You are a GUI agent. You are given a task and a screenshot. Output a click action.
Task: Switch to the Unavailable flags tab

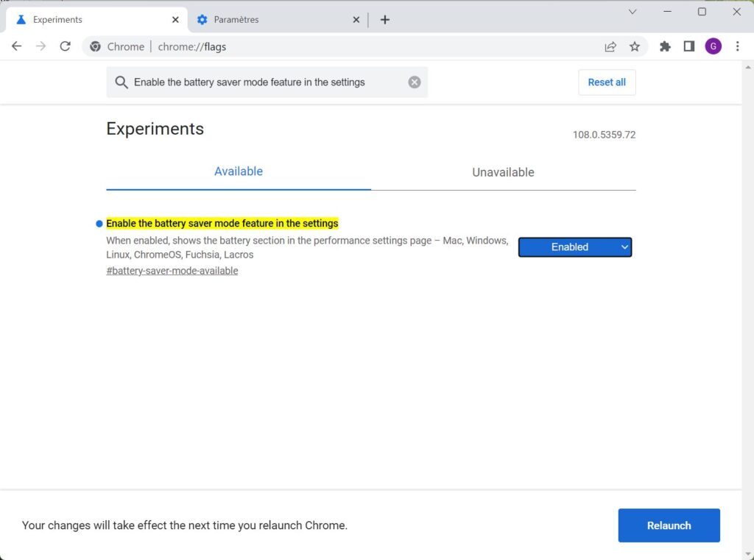point(503,172)
